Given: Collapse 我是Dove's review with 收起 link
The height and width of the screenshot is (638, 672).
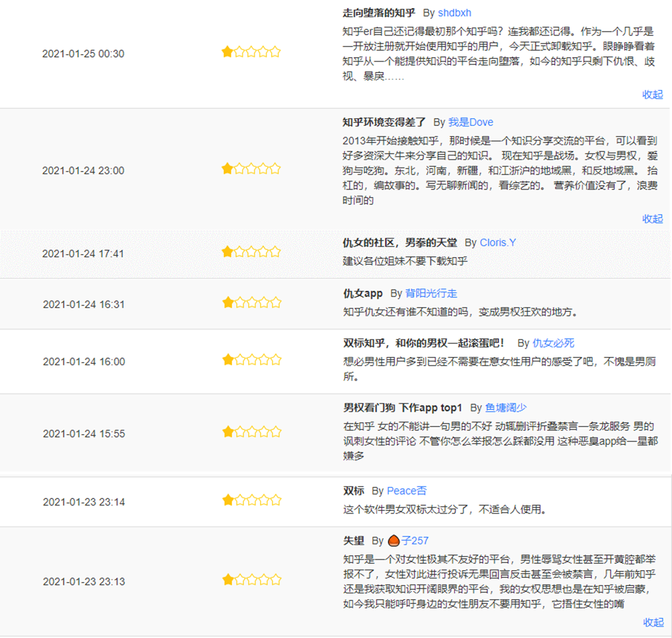Looking at the screenshot, I should 652,219.
